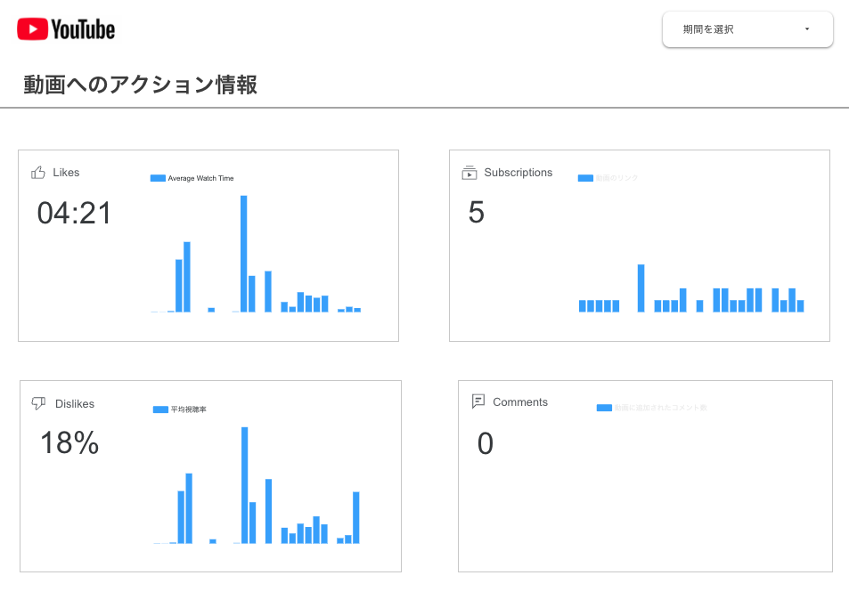Click the thumbs-down Dislikes icon
849x616 pixels.
(x=38, y=403)
